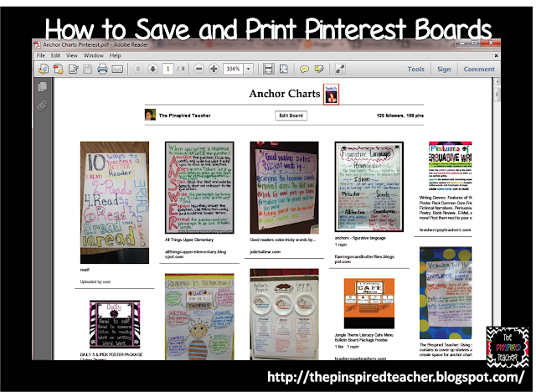
Task: Go to next page arrow
Action: 152,69
